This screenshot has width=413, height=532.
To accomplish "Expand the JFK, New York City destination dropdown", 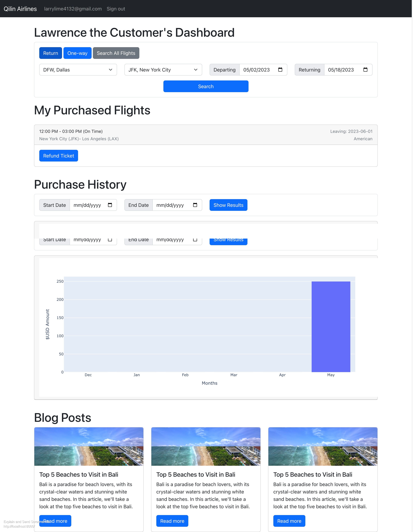I will tap(163, 70).
